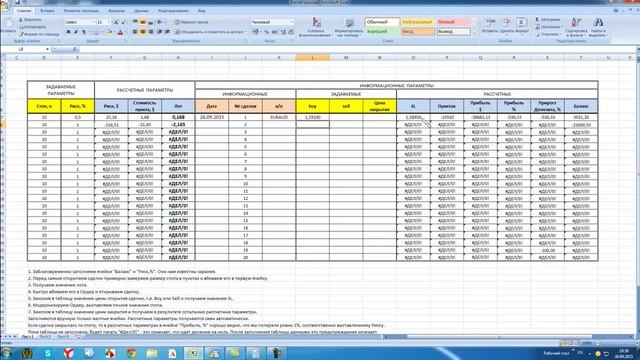
Task: Apply the Плохой cell style
Action: (453, 22)
